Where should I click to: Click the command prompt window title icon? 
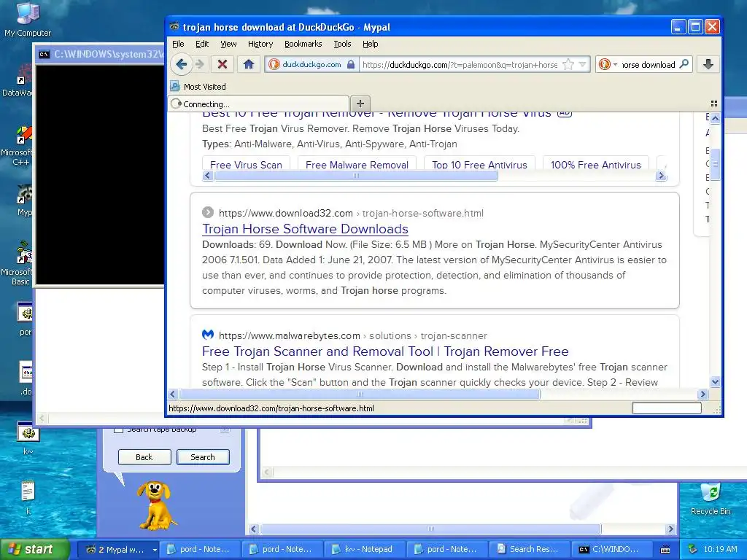(44, 54)
